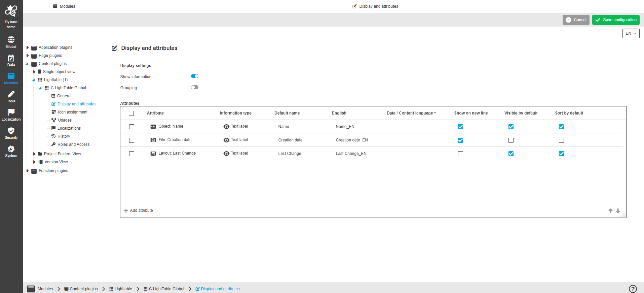Open Roles and Access in the tree
This screenshot has width=644, height=293.
click(x=73, y=144)
